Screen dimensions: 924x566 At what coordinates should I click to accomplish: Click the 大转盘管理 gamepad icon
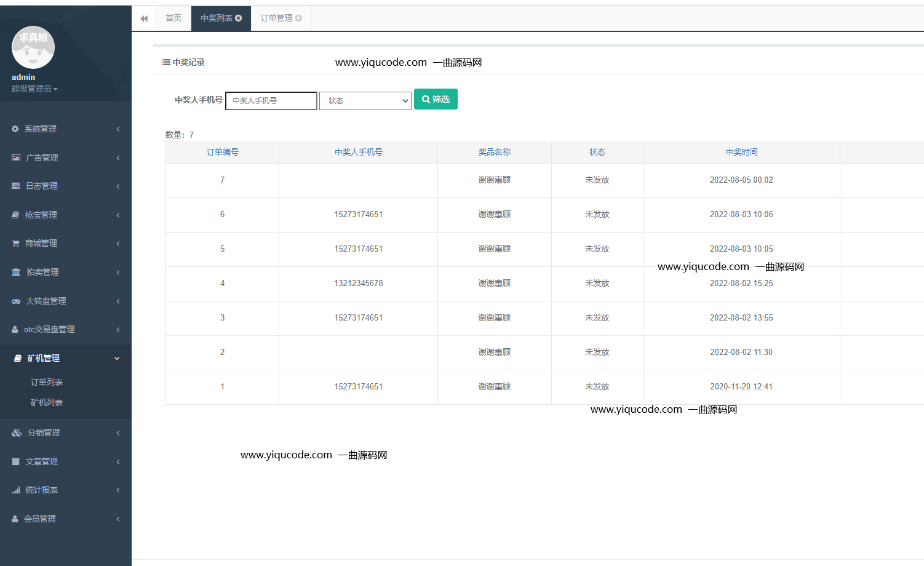click(16, 301)
